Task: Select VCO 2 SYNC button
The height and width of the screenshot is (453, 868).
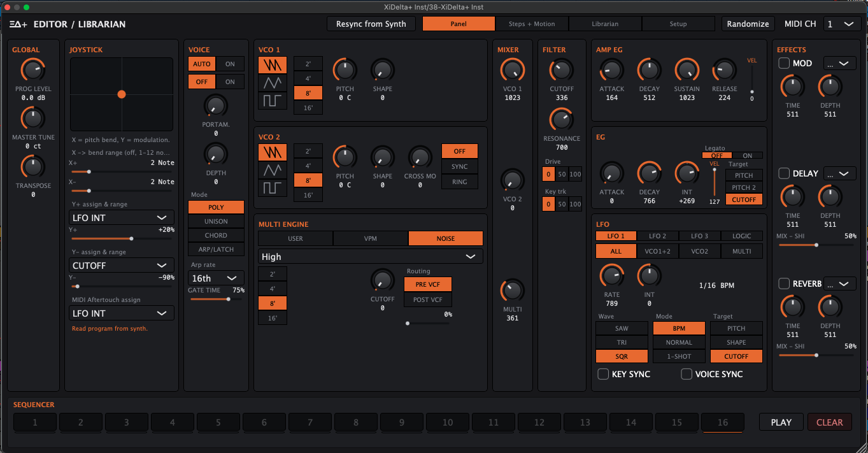Action: pyautogui.click(x=460, y=167)
